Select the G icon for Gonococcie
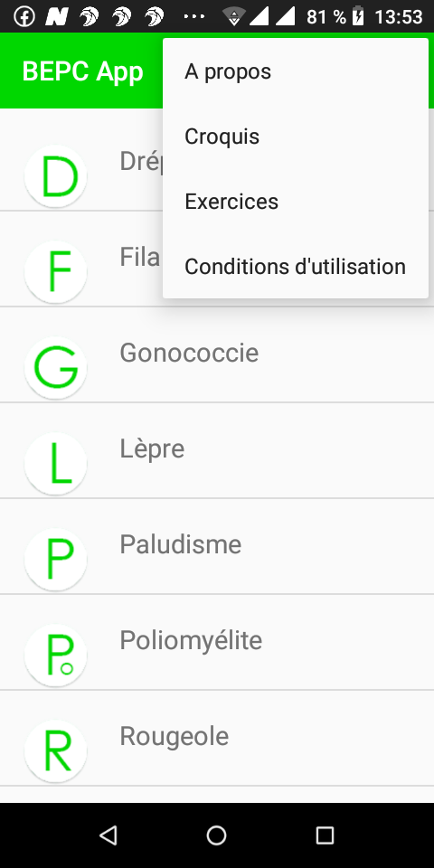This screenshot has height=868, width=434. [55, 368]
